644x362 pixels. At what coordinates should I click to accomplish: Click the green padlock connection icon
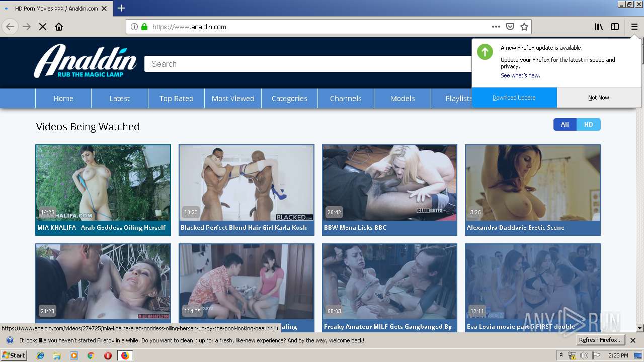click(x=144, y=27)
